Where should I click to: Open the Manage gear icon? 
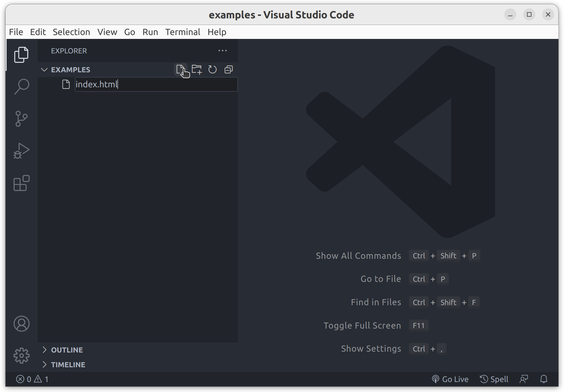tap(21, 356)
